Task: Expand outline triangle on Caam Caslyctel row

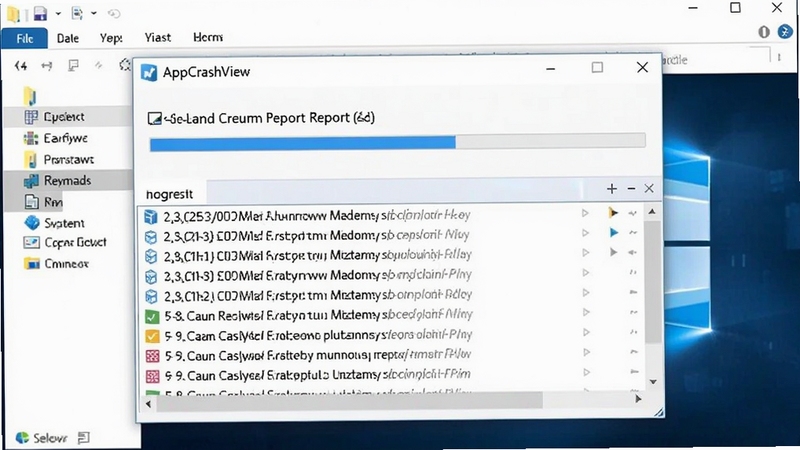Action: 586,333
